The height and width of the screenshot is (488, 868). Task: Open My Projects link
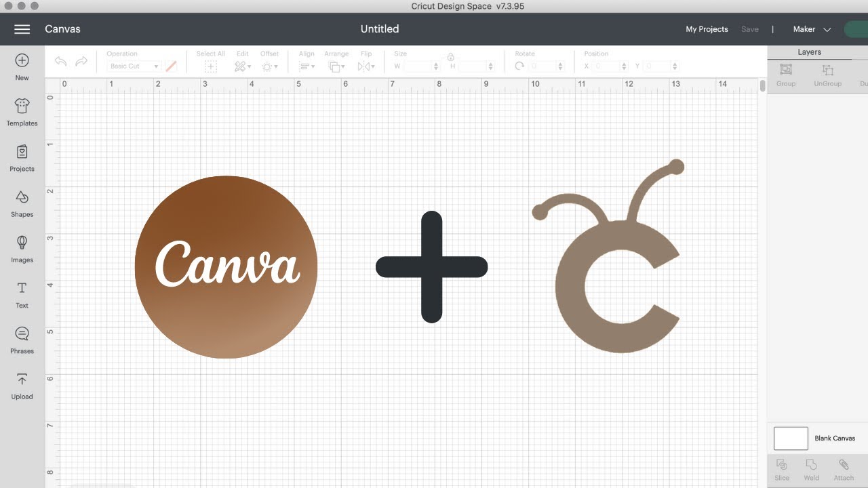pyautogui.click(x=707, y=29)
